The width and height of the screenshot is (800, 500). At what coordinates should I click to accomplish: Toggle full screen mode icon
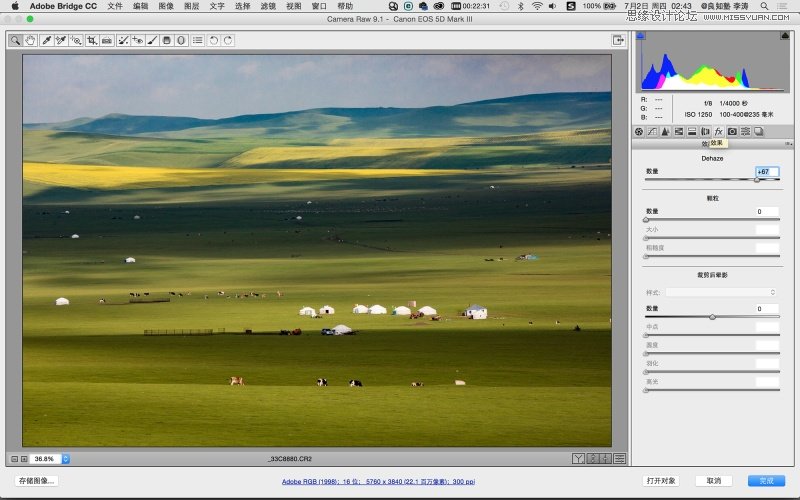click(619, 40)
